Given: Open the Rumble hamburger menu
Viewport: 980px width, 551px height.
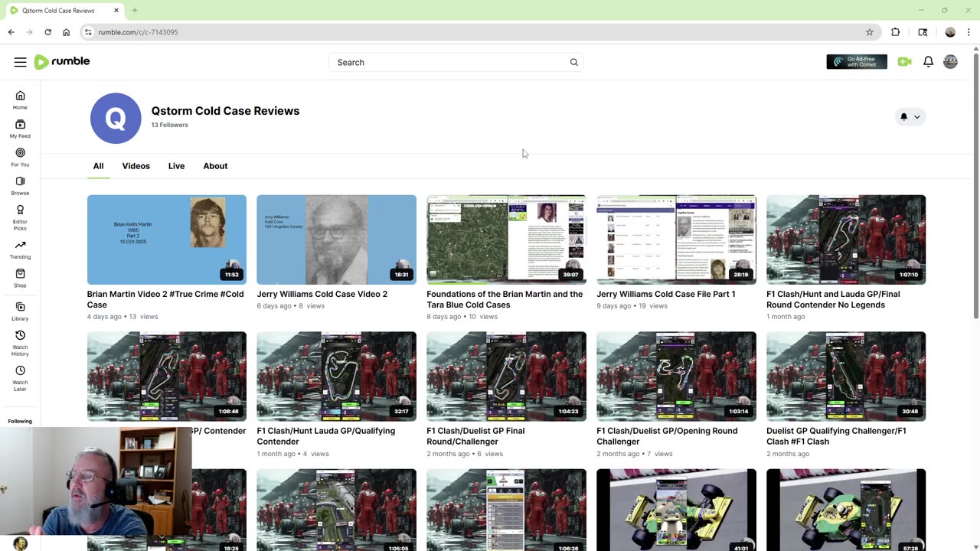Looking at the screenshot, I should [21, 62].
